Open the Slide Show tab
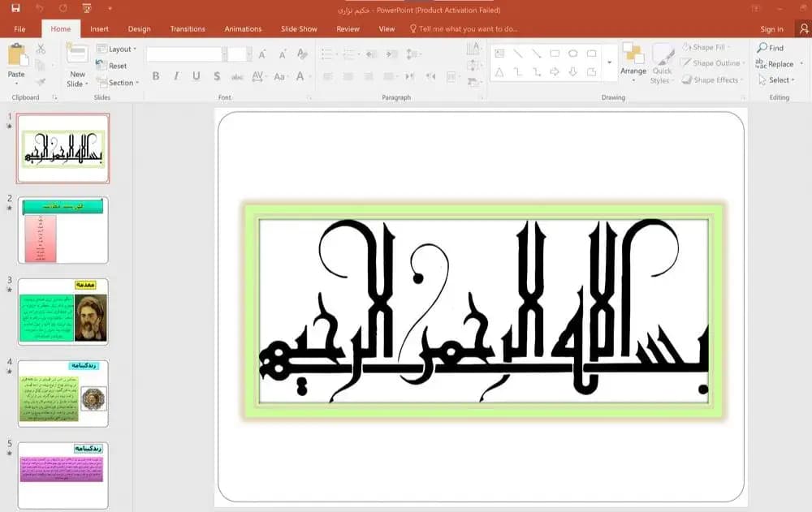812x512 pixels. tap(299, 29)
